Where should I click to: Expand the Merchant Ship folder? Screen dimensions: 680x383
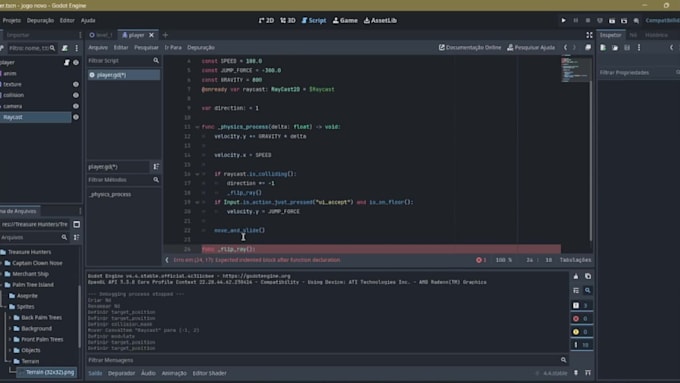1,274
